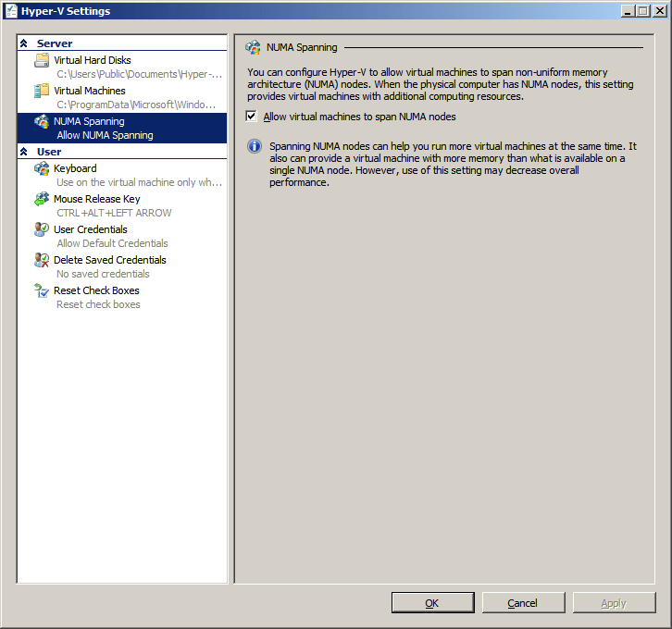Click CTRL+ALT+LEFT ARROW text
The width and height of the screenshot is (672, 629).
114,213
